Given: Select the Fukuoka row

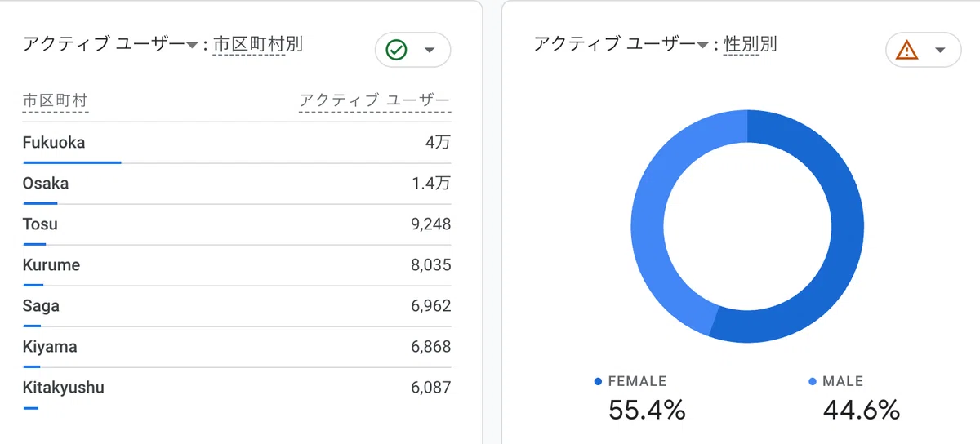Looking at the screenshot, I should [237, 144].
